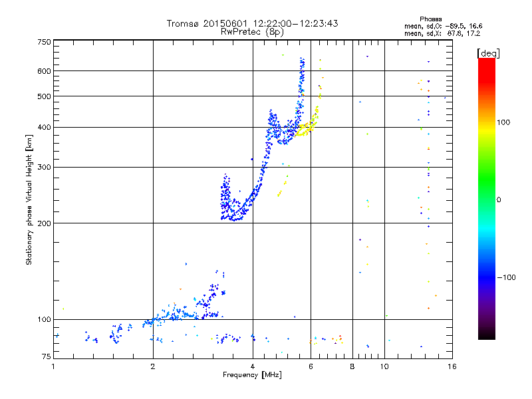Click the '-100' colorbar tick label

point(506,277)
